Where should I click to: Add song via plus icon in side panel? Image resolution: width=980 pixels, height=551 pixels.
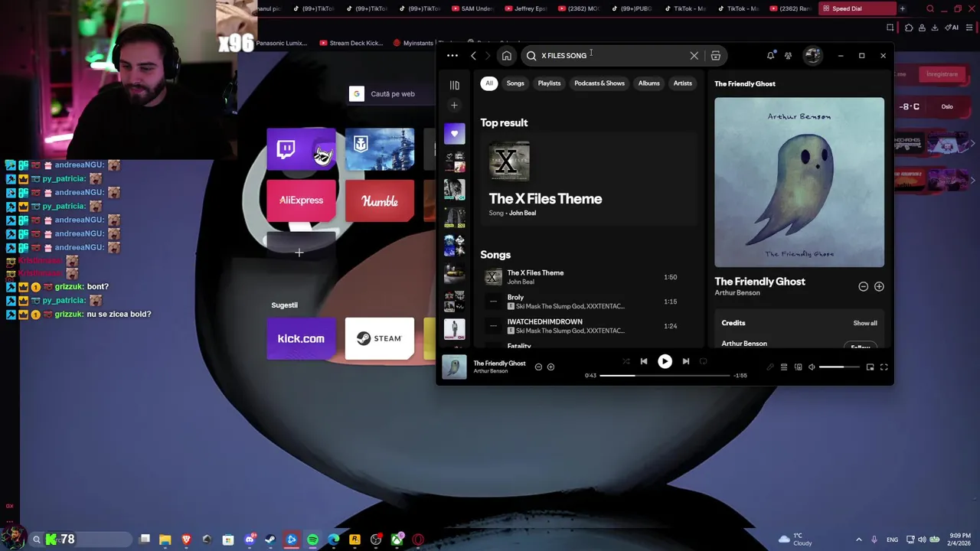coord(879,286)
